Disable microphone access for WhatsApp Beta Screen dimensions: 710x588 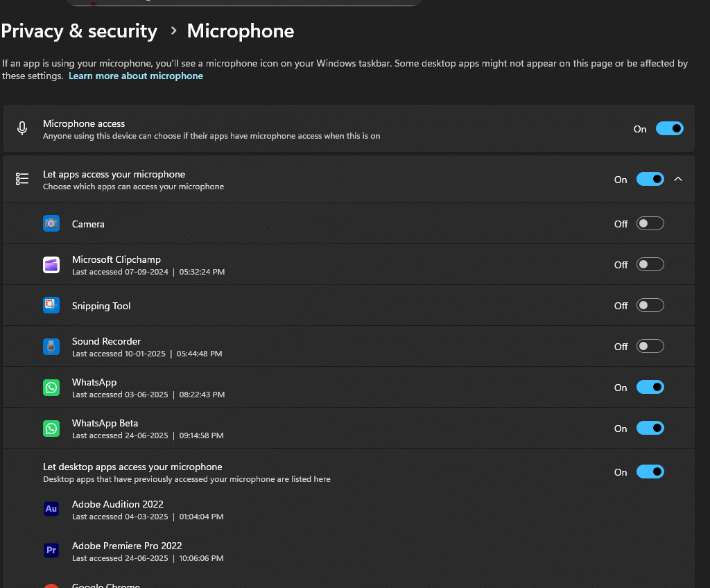(650, 428)
